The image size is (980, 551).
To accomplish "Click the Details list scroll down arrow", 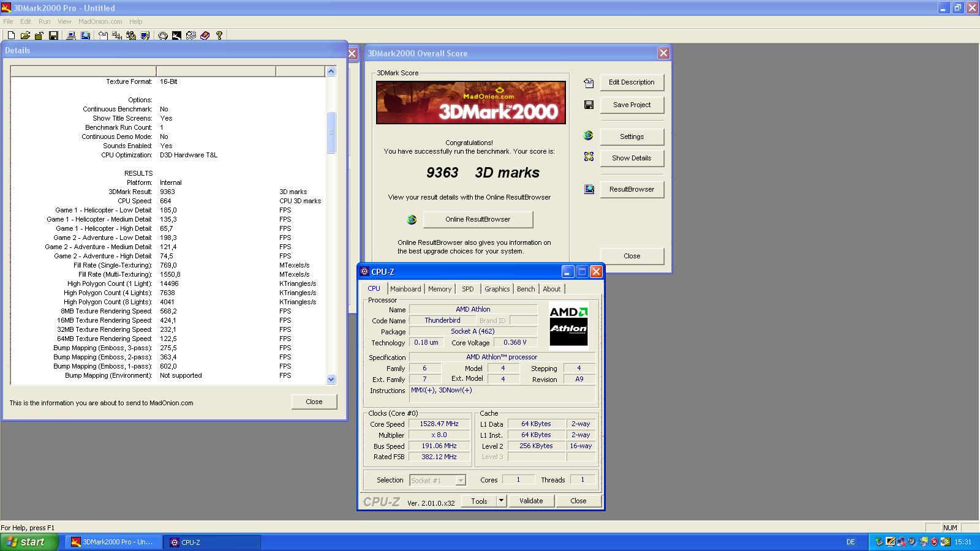I will pyautogui.click(x=331, y=379).
